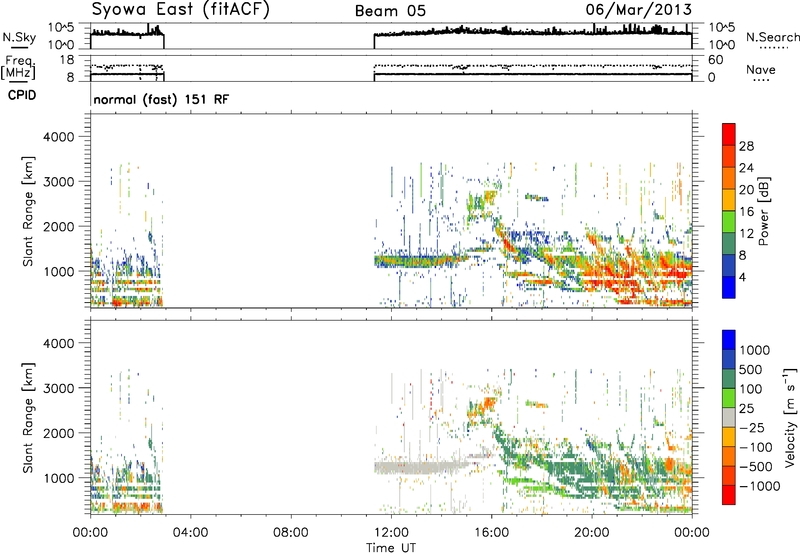Click the '3000' tick of velocity panel

pyautogui.click(x=59, y=388)
